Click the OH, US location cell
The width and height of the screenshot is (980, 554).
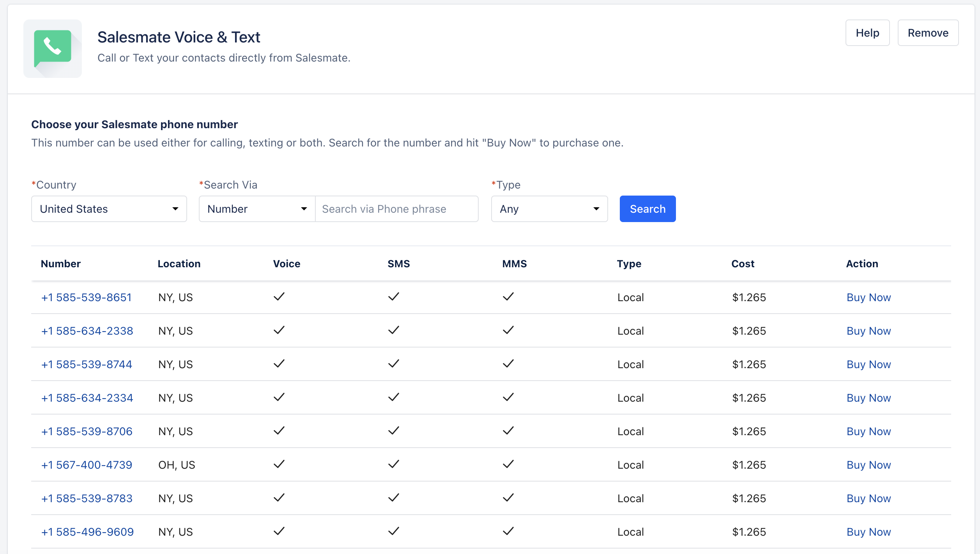click(x=177, y=465)
